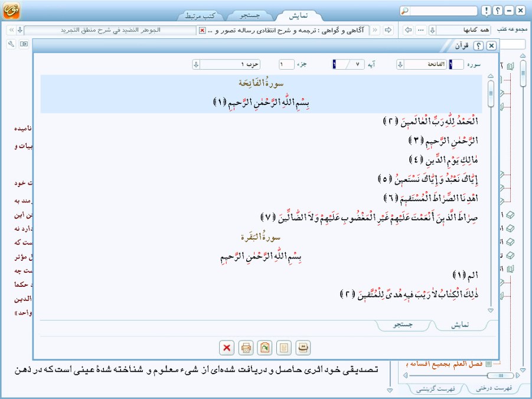Select the سورة الفاتحة heading

tap(261, 83)
